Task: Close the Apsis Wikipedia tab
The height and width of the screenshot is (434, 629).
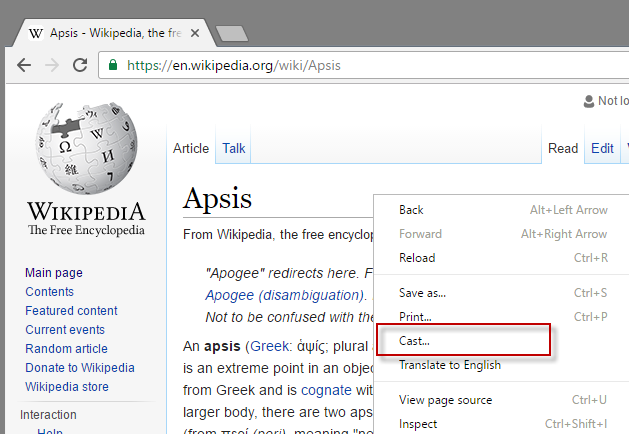Action: (195, 33)
